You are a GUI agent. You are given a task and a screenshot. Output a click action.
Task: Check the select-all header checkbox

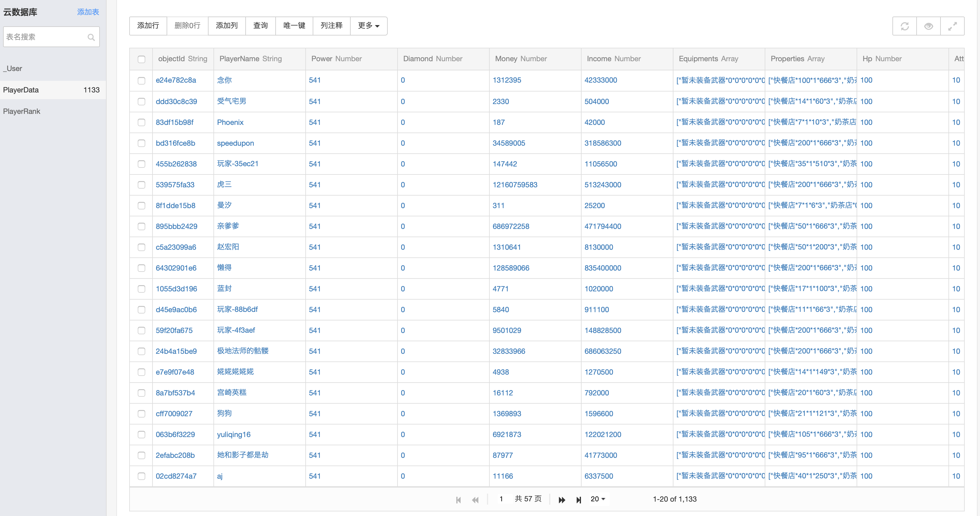point(141,59)
